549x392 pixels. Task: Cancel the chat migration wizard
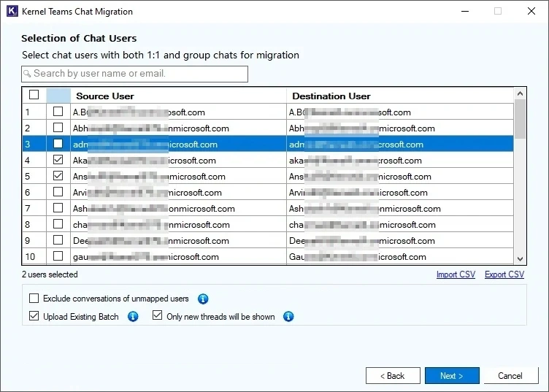(x=511, y=376)
